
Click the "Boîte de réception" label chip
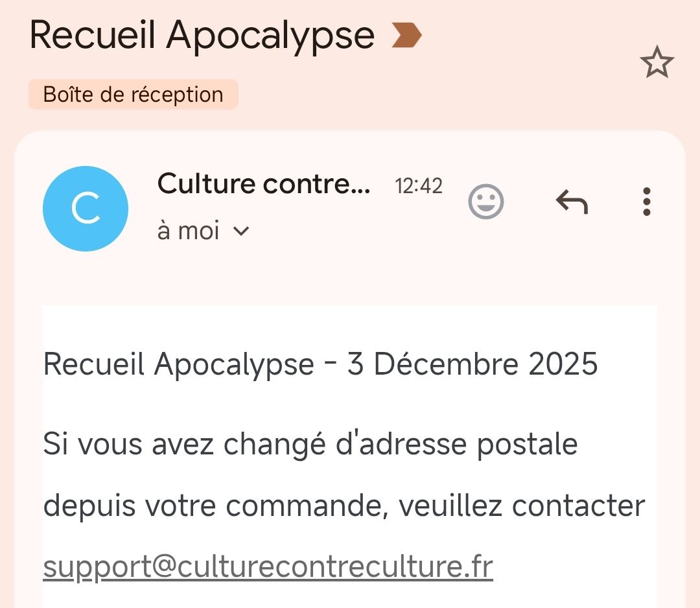[x=133, y=95]
